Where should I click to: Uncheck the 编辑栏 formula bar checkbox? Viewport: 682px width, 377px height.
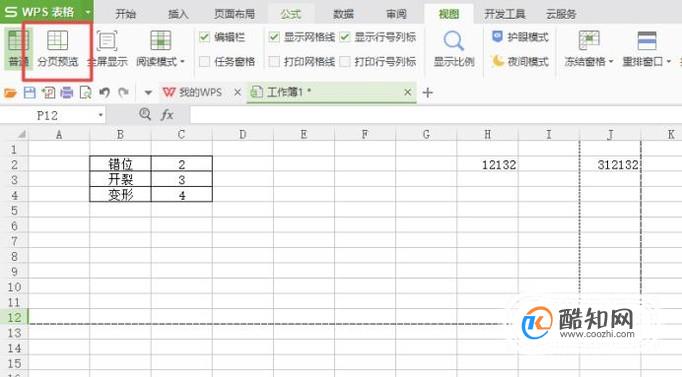tap(204, 37)
